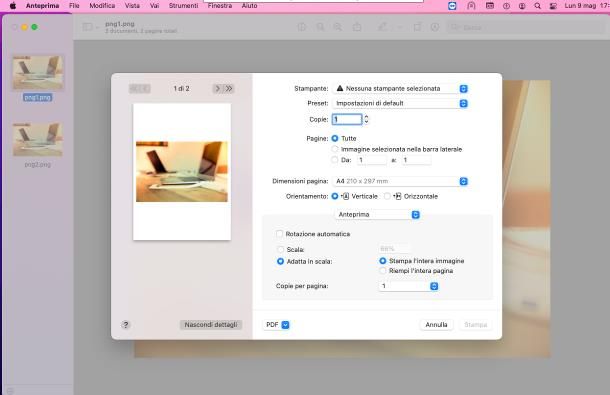Click the rotate toolbar icon in Anteprima window
The width and height of the screenshot is (610, 395).
click(417, 27)
